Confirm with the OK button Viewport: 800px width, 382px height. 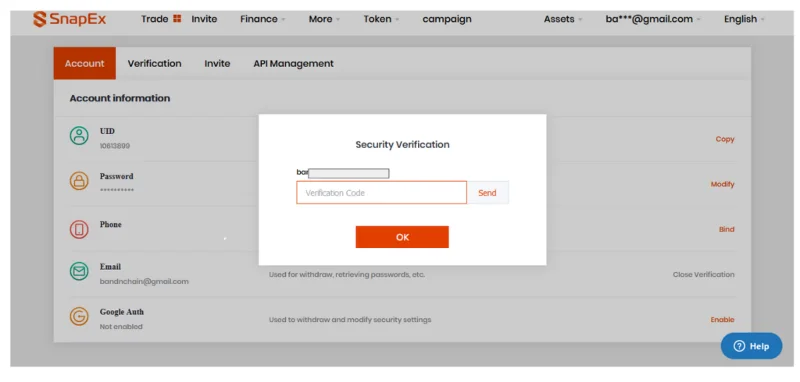(x=402, y=237)
